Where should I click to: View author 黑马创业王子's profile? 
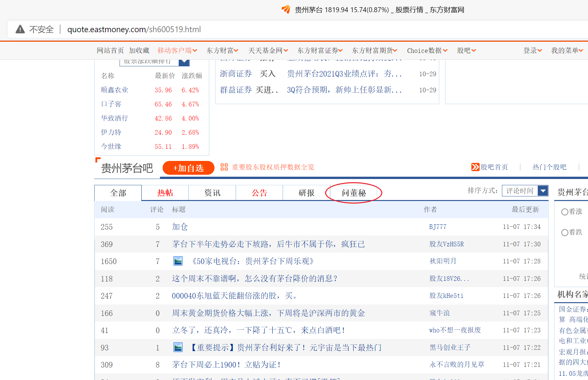[x=450, y=347]
